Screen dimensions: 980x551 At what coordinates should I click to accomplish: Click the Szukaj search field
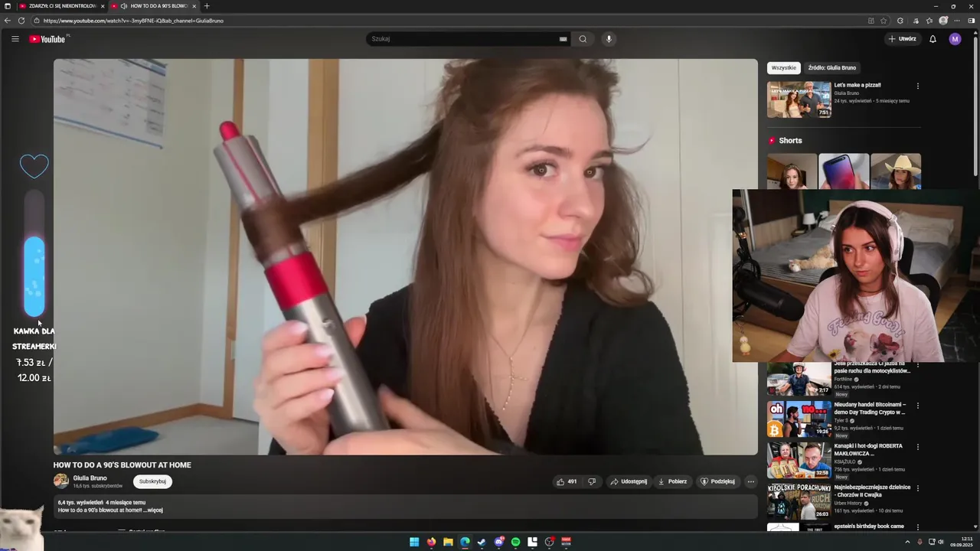pyautogui.click(x=464, y=39)
